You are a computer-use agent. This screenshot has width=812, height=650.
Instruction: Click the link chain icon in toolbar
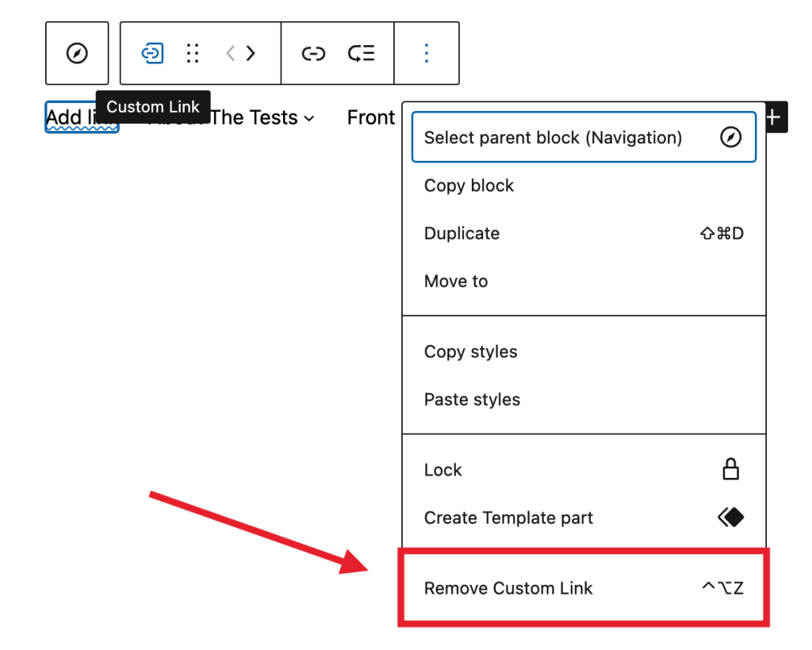313,53
